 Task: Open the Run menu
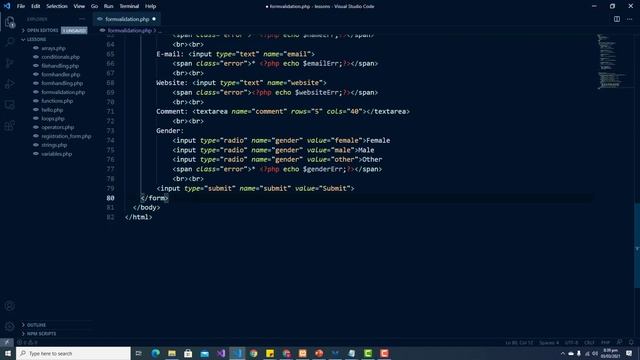point(108,6)
